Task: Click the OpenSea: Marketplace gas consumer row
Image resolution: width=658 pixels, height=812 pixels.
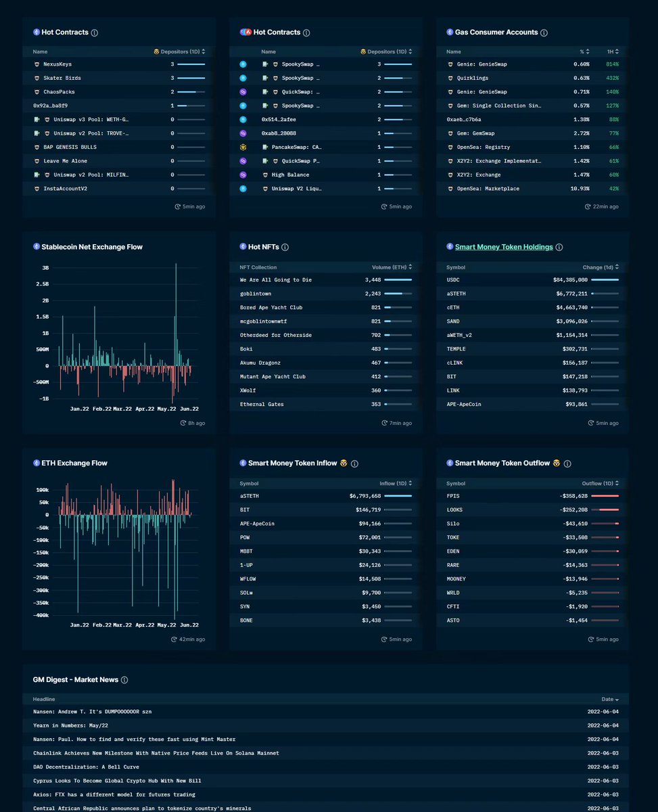Action: (533, 189)
